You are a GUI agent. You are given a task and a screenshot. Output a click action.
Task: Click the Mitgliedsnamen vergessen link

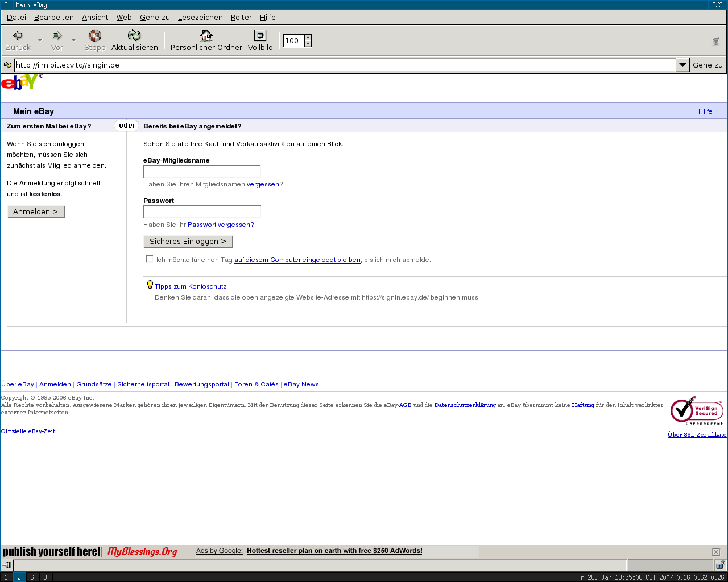(263, 184)
